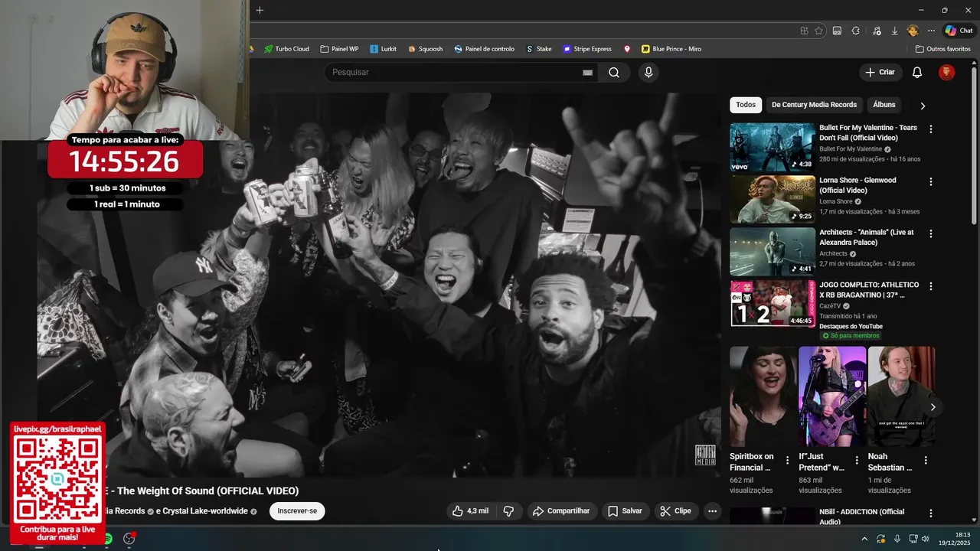Create a Clipe from video
Image resolution: width=980 pixels, height=551 pixels.
675,511
